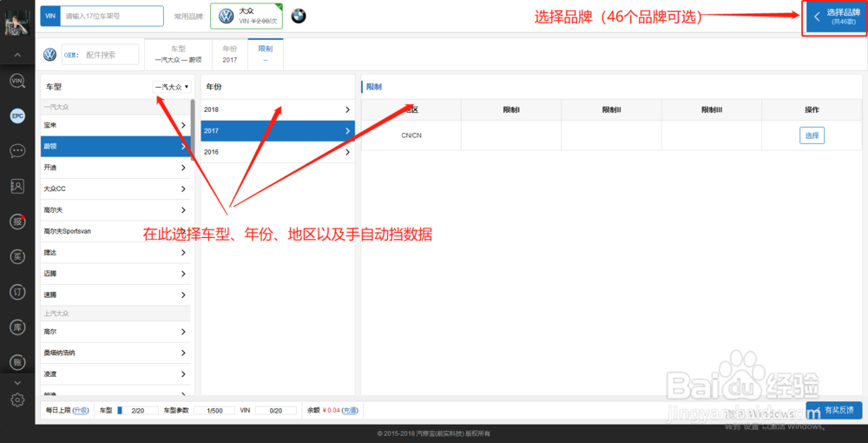Click the blue VIN label icon
868x443 pixels.
[49, 16]
